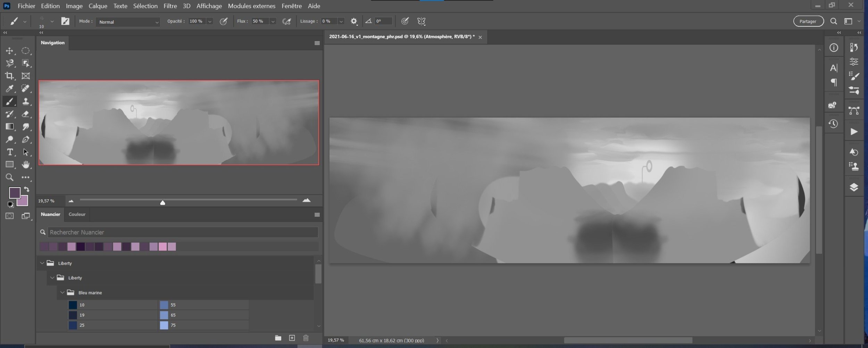Image resolution: width=868 pixels, height=348 pixels.
Task: Select the Horizontal Type tool
Action: [x=9, y=152]
